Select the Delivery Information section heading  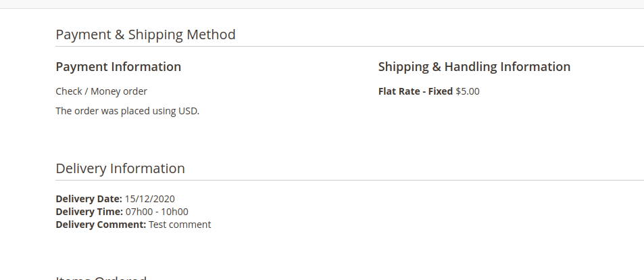[x=120, y=168]
